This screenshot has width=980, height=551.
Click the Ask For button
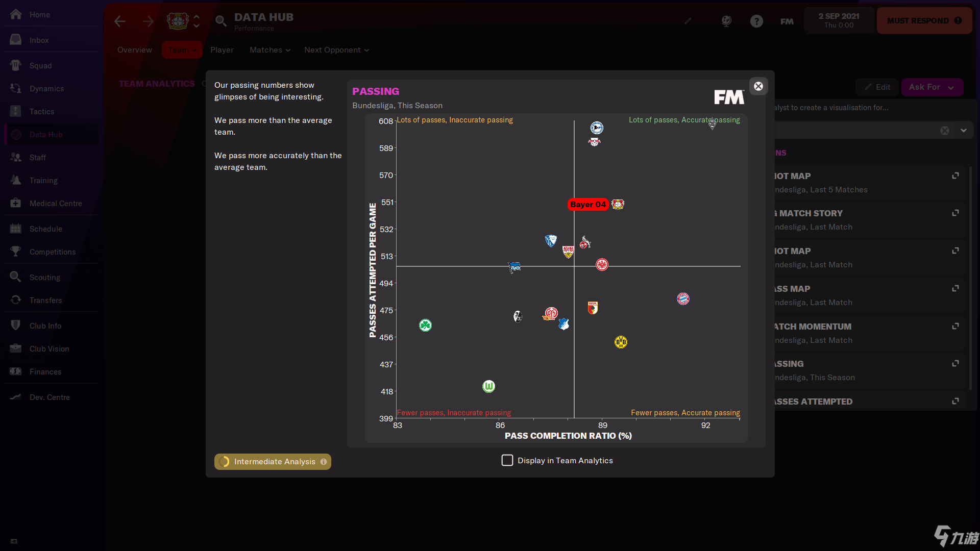click(x=932, y=87)
